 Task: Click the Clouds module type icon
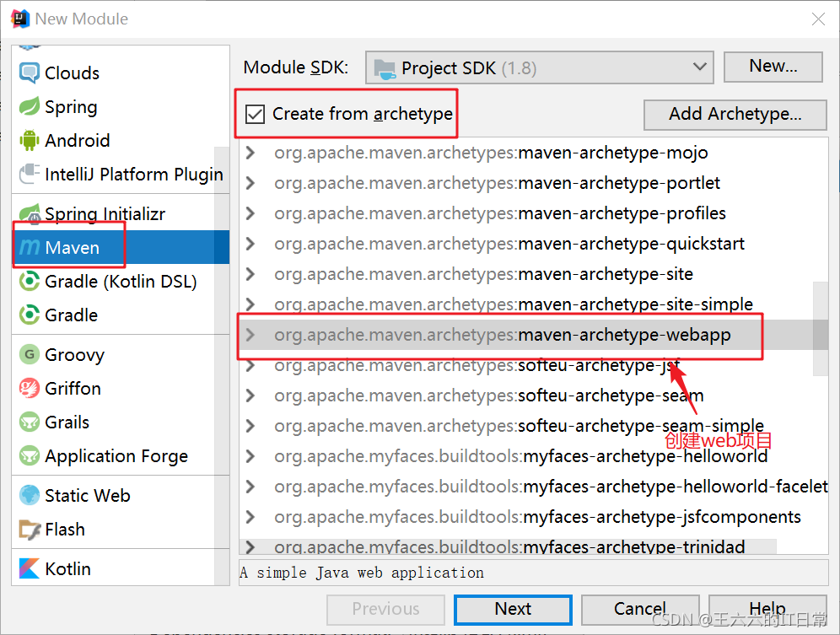tap(29, 73)
